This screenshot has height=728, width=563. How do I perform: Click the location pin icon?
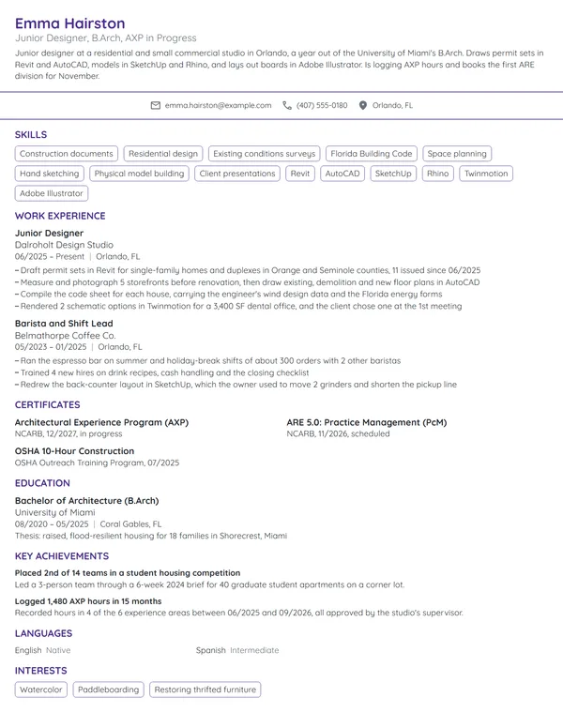pos(363,105)
